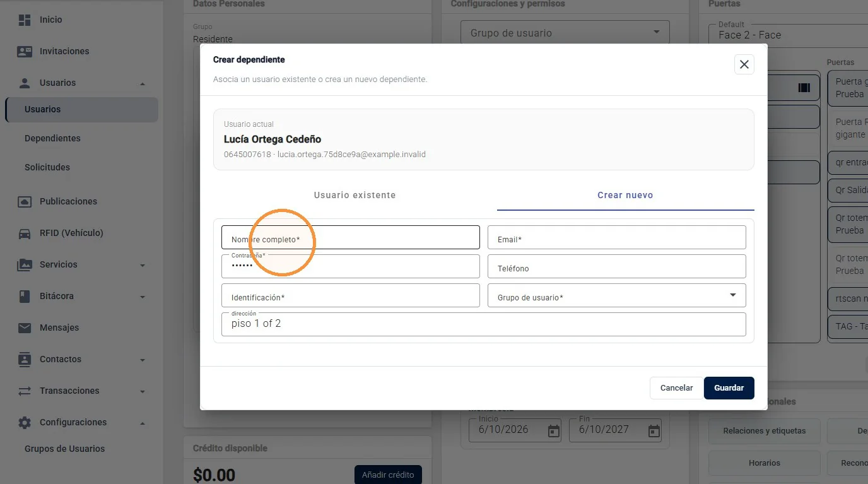
Task: Open background Grupo de usuario dropdown
Action: [x=565, y=33]
